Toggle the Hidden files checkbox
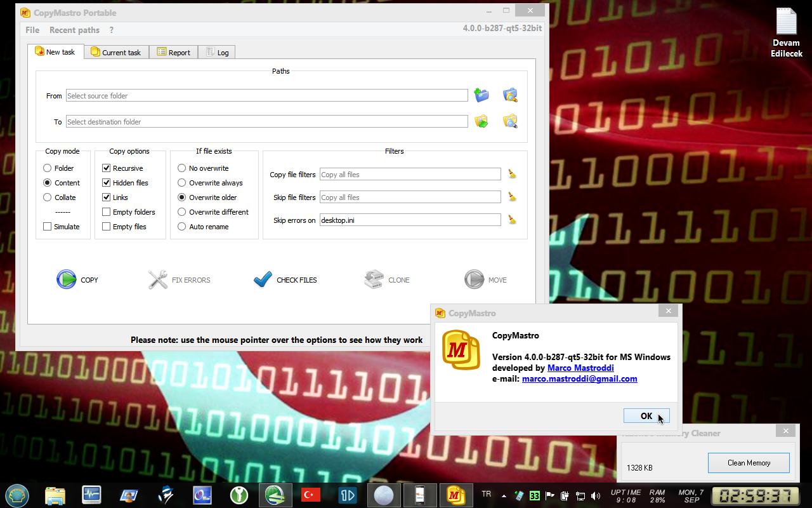The height and width of the screenshot is (508, 812). point(125,183)
